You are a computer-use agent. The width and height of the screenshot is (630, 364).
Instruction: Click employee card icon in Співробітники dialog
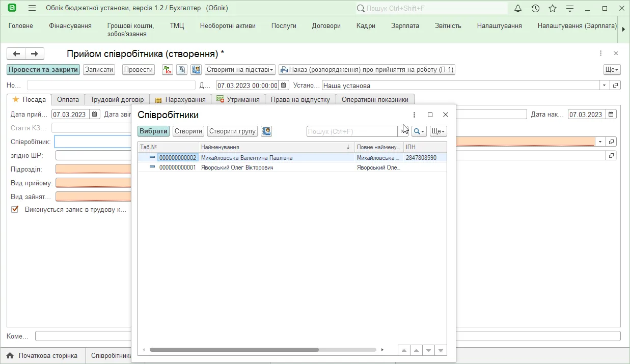tap(266, 131)
